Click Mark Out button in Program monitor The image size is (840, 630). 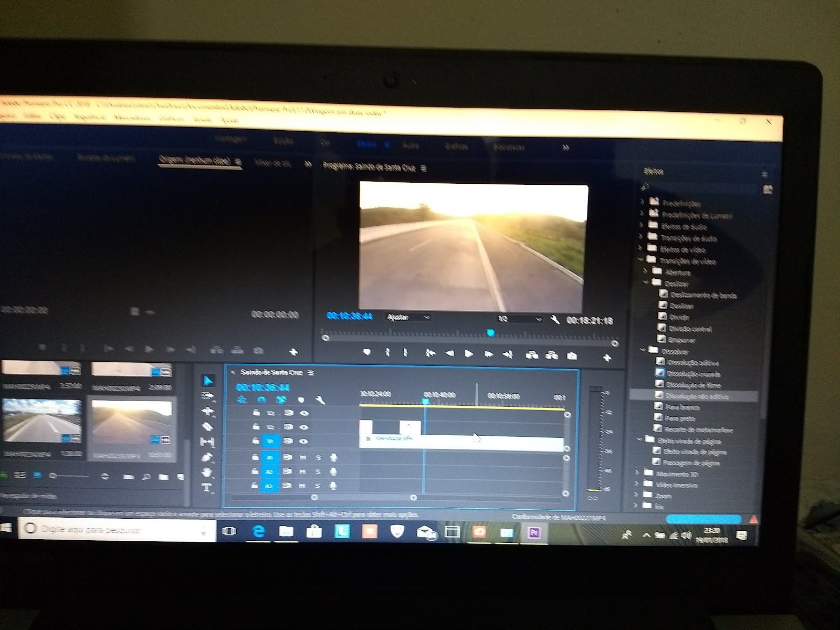405,352
